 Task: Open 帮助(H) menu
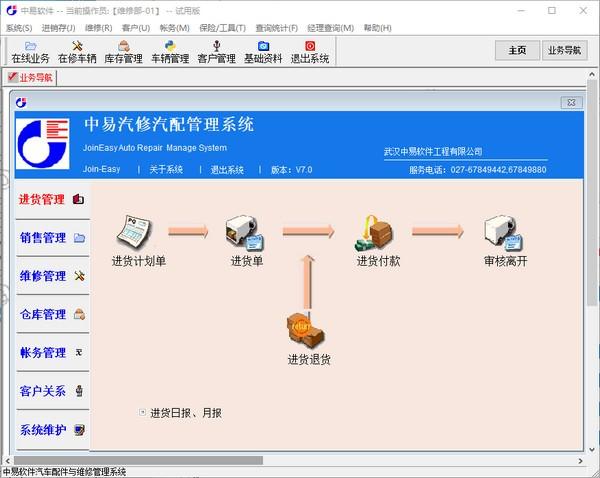tap(377, 28)
